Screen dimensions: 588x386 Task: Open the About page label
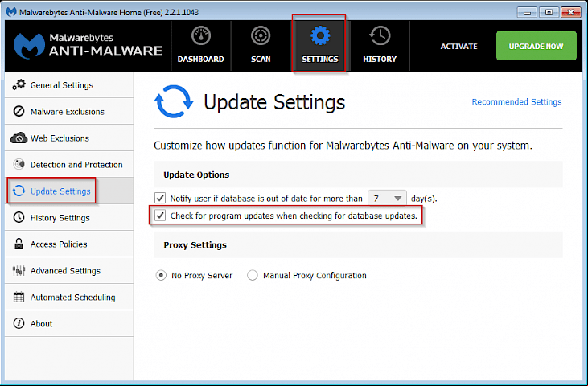(x=41, y=324)
